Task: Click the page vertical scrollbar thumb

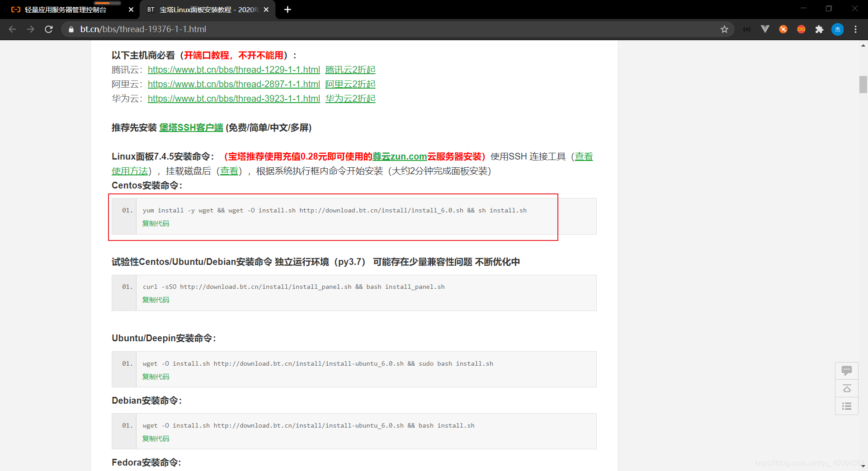Action: tap(863, 85)
